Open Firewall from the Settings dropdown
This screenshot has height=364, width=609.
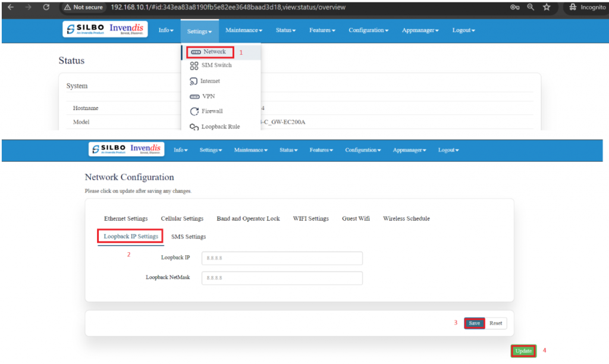[x=212, y=111]
